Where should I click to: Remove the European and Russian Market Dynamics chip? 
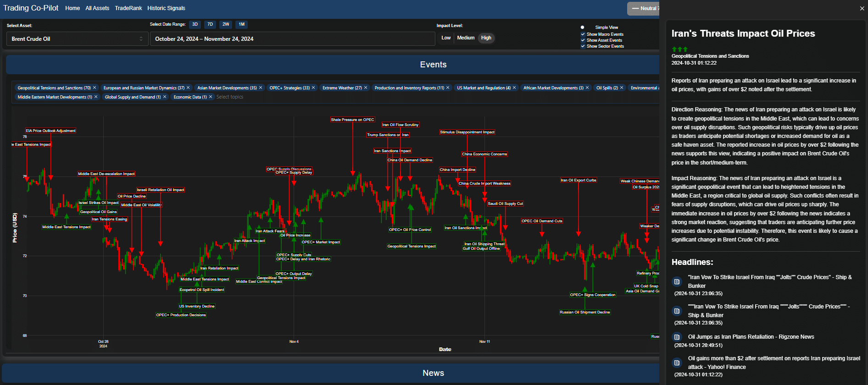coord(188,88)
